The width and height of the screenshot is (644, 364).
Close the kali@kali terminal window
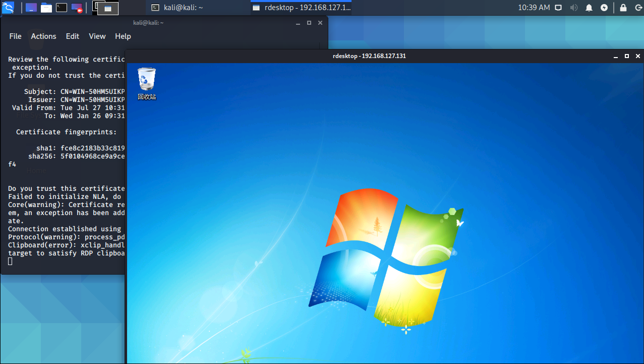pos(320,23)
